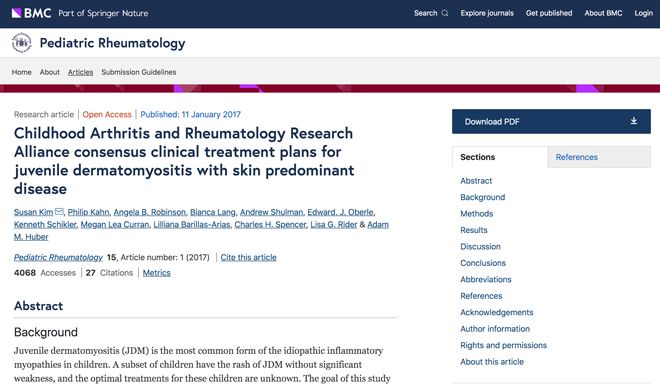Jump to References in the sections list
The width and height of the screenshot is (660, 384).
point(481,296)
